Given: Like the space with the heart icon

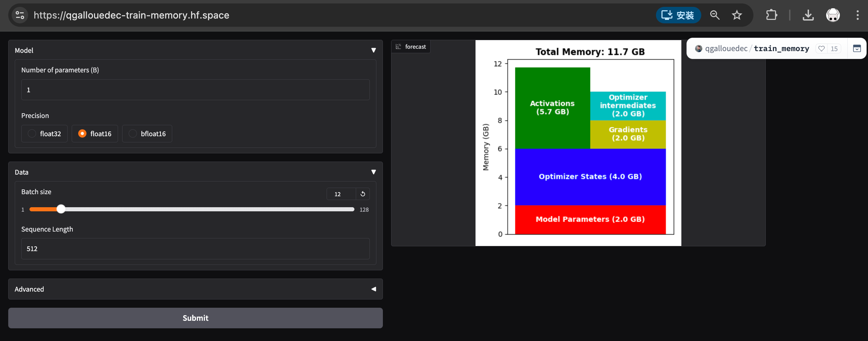Looking at the screenshot, I should pyautogui.click(x=821, y=49).
